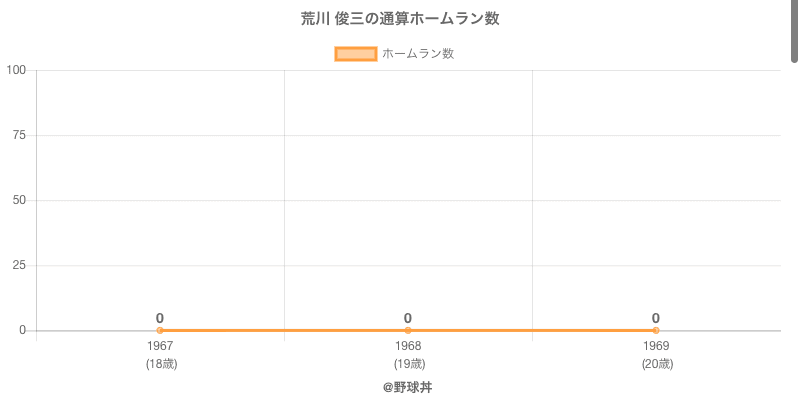Click the vertical scrollbar thumb
The height and width of the screenshot is (400, 800).
click(x=795, y=30)
